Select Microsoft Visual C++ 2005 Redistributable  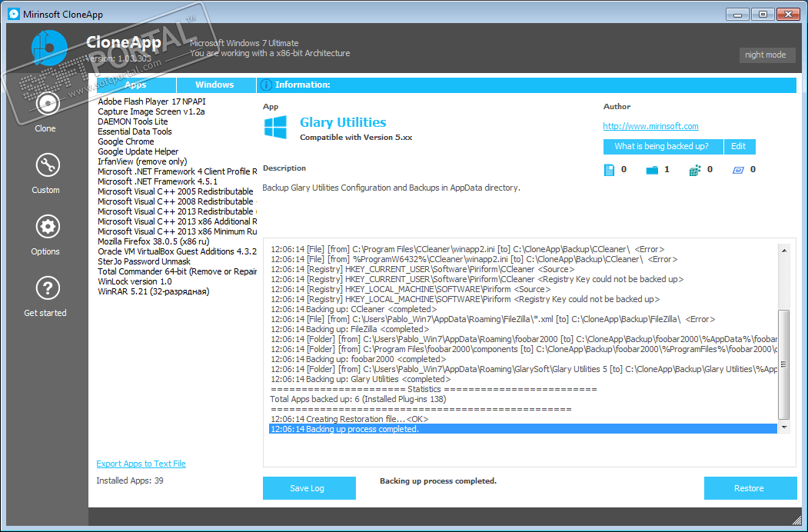(176, 191)
